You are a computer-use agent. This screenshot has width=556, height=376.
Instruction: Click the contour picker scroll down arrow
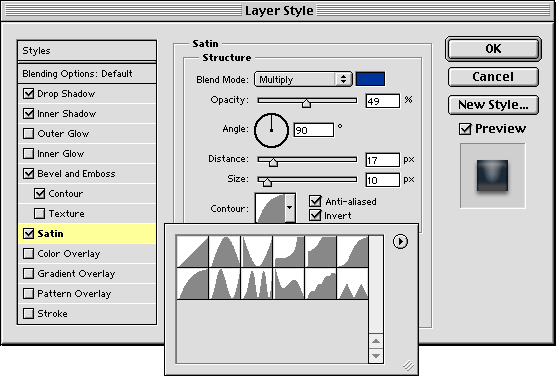(x=376, y=356)
